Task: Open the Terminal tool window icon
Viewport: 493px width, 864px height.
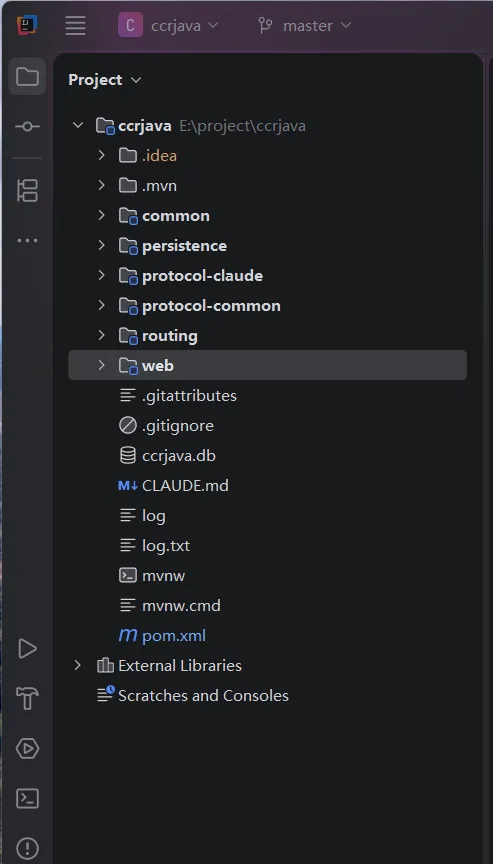Action: 27,798
